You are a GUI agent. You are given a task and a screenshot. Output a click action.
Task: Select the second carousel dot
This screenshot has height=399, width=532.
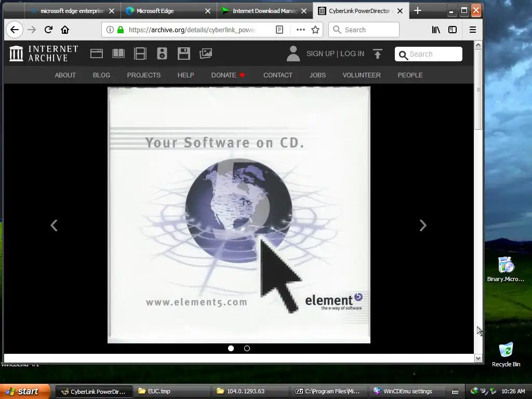[247, 349]
